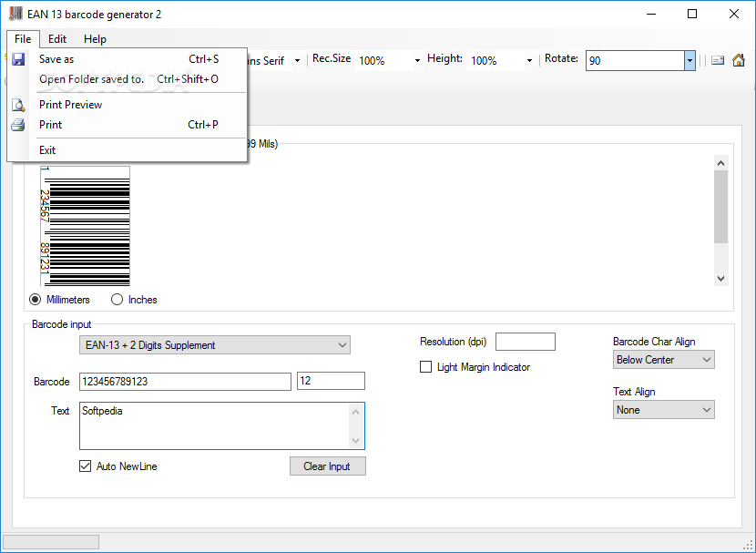Open the Text Align dropdown
This screenshot has width=756, height=553.
(663, 410)
